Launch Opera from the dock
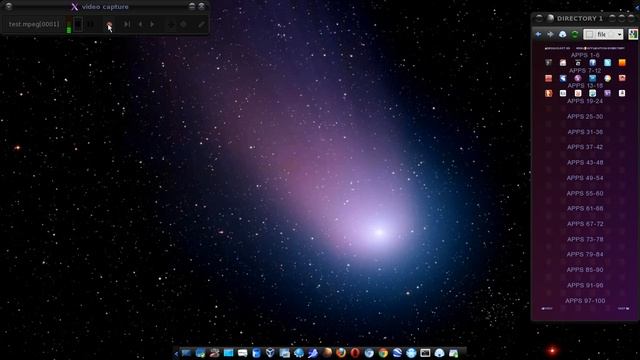 click(355, 353)
